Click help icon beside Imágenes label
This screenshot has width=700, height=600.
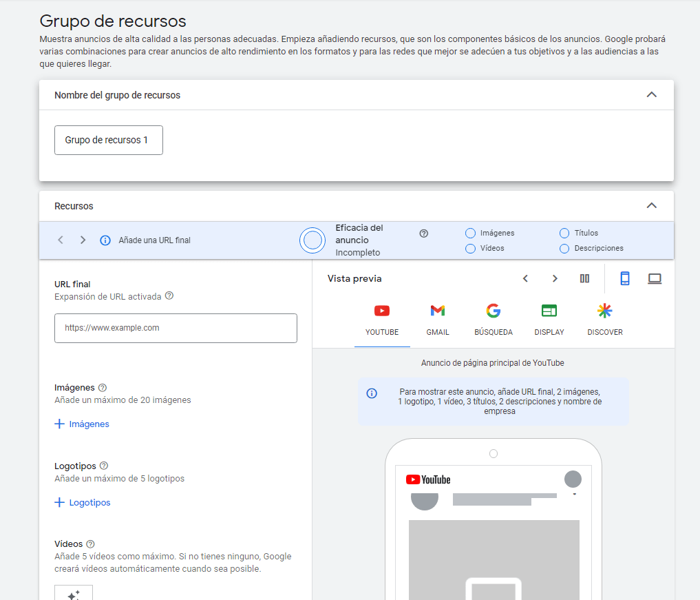[103, 388]
